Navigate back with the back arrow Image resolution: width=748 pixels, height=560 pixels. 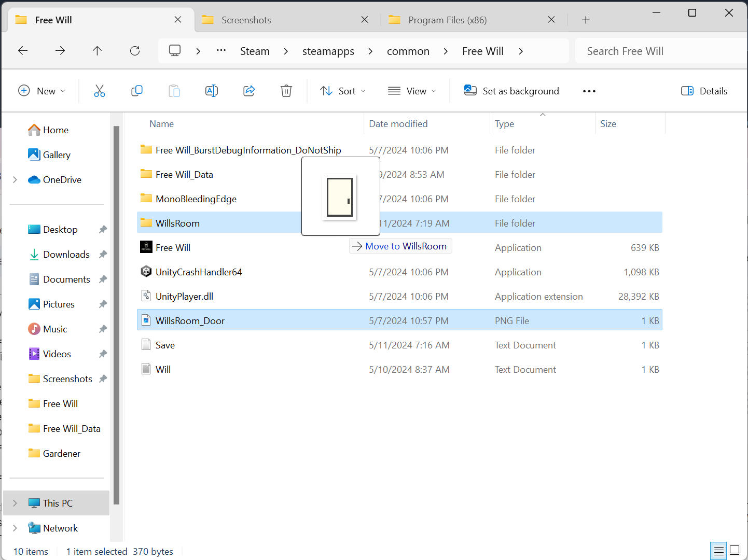point(23,51)
